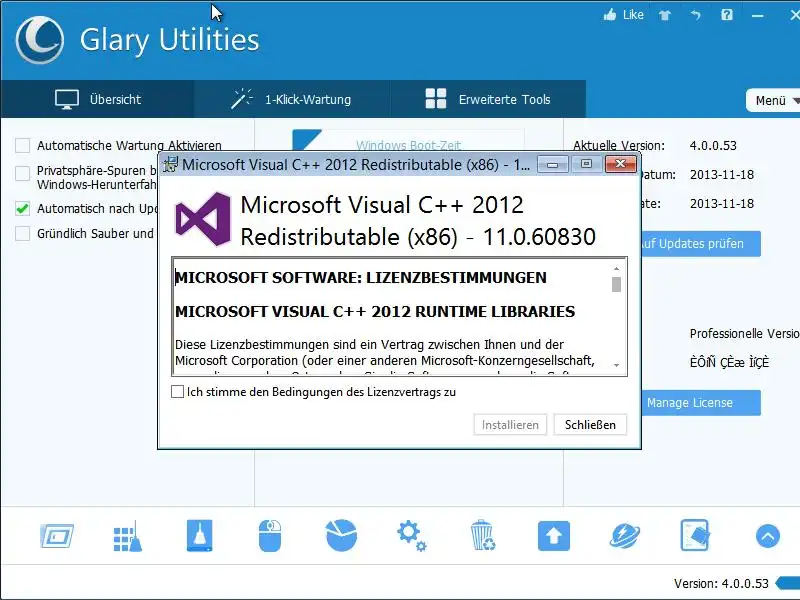Click the installer icon in dialog title bar
This screenshot has height=600, width=800.
[170, 164]
